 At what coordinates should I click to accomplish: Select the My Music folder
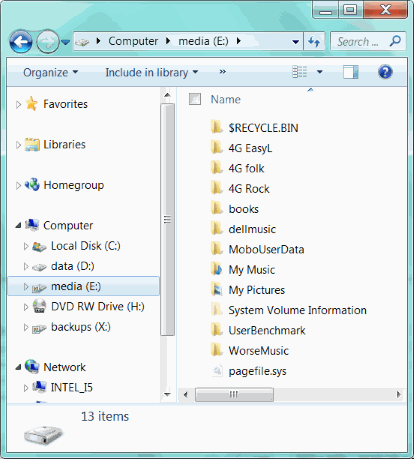(x=252, y=270)
